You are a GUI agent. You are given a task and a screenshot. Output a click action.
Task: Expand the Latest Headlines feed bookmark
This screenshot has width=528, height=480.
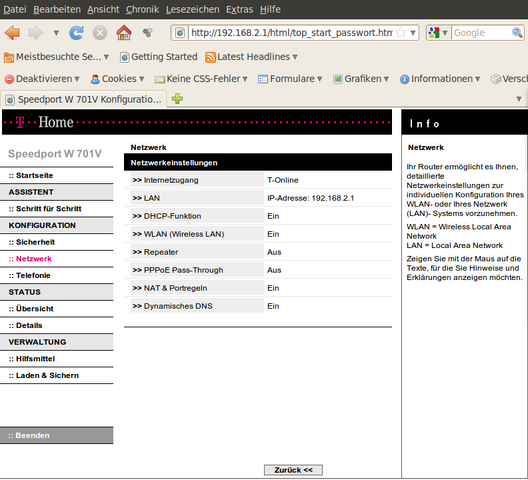point(252,57)
